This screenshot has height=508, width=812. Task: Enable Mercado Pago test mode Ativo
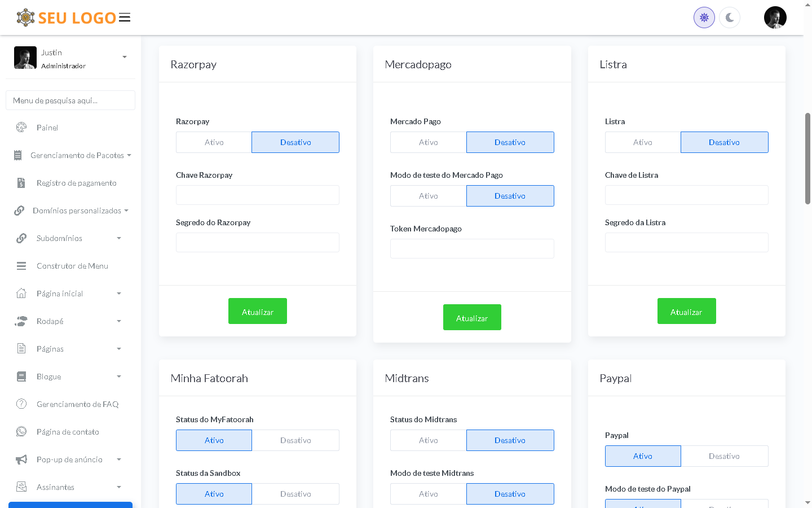428,196
